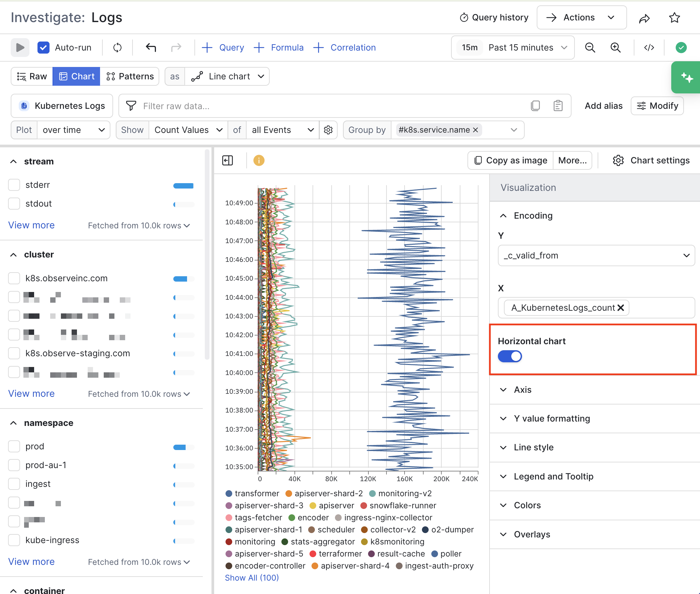Viewport: 700px width, 594px height.
Task: Toggle the Auto-run checkbox
Action: tap(43, 48)
